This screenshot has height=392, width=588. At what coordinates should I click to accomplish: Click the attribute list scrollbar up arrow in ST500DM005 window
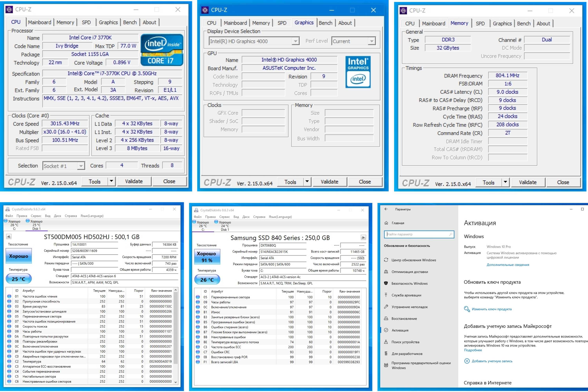[176, 290]
